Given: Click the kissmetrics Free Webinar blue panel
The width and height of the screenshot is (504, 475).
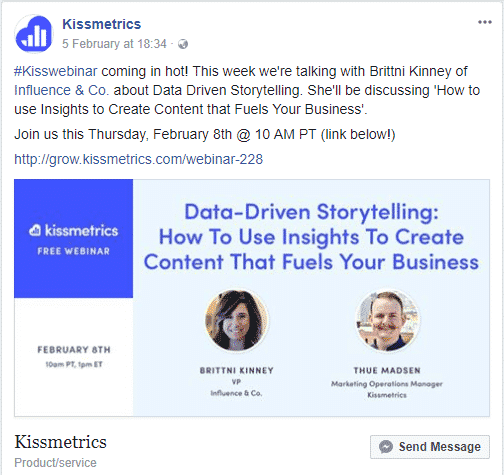Looking at the screenshot, I should point(73,239).
